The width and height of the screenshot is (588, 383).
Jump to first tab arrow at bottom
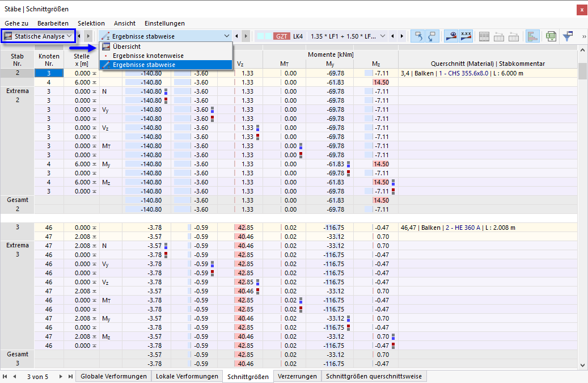point(5,376)
